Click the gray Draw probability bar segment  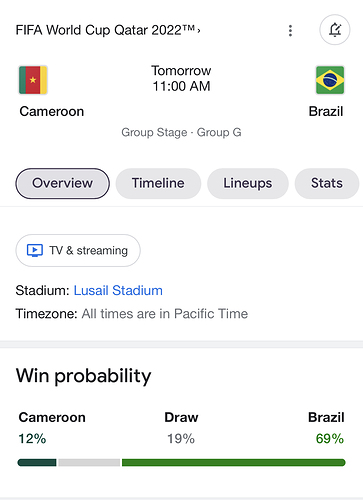point(89,462)
